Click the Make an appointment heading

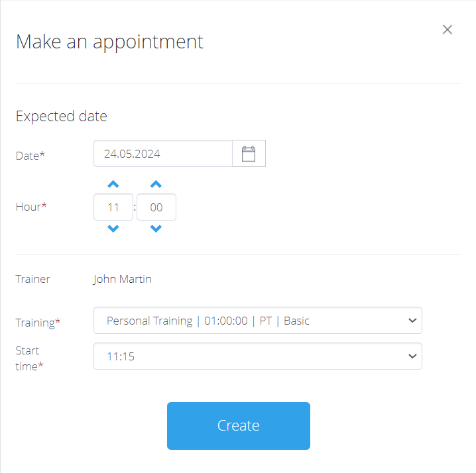(109, 42)
